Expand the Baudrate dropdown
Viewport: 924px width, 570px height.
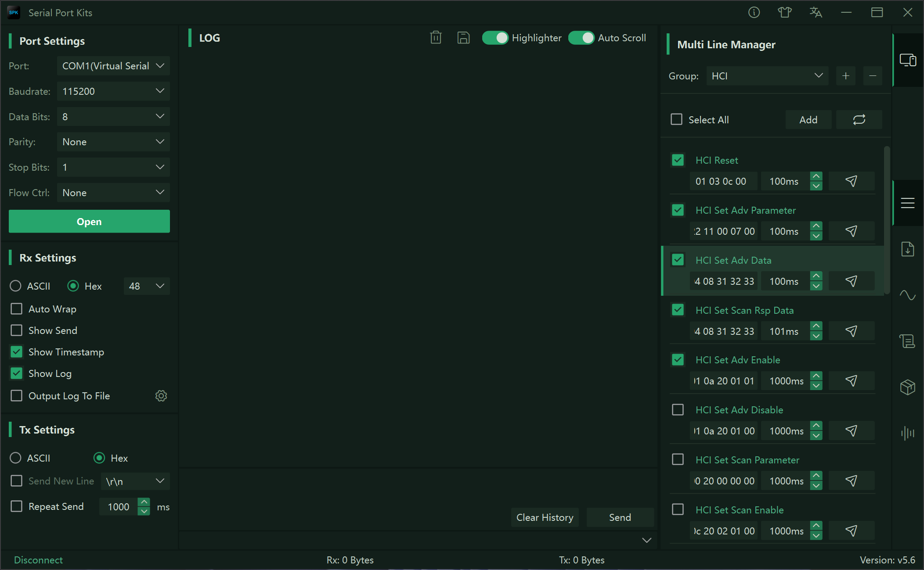(x=113, y=91)
